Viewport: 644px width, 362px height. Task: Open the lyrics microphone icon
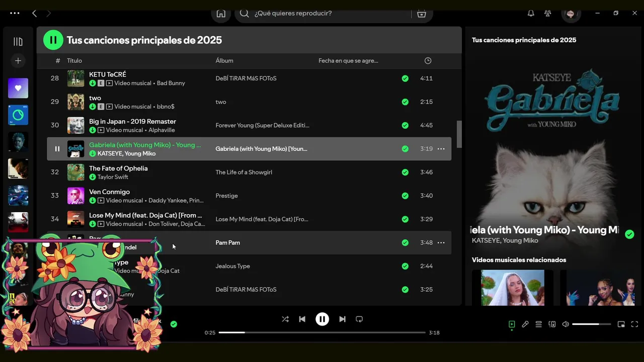point(525,324)
